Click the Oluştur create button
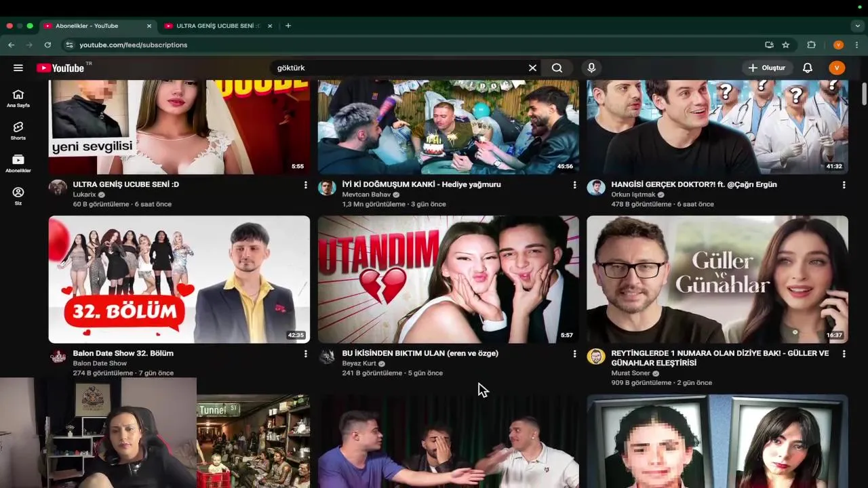 point(767,68)
